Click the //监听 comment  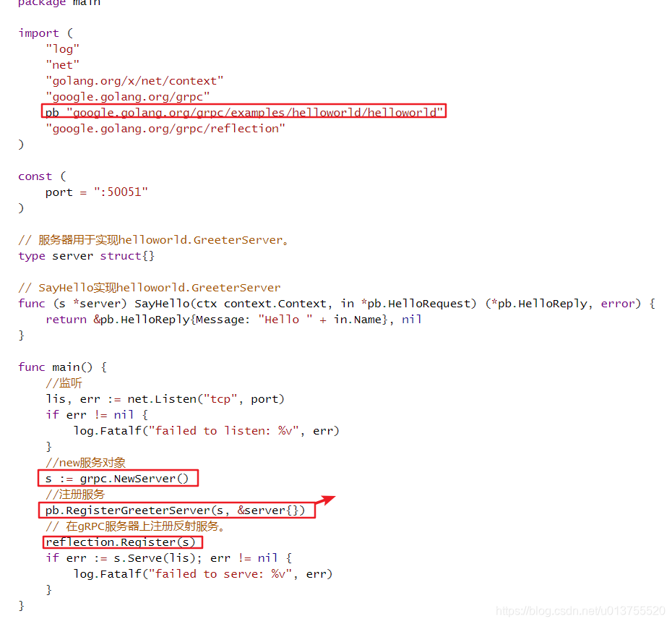[64, 383]
